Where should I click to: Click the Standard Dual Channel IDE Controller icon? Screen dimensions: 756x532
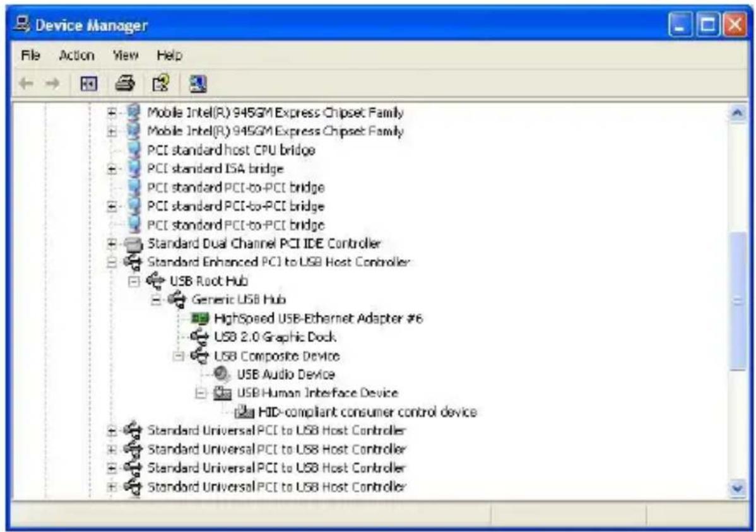pyautogui.click(x=134, y=244)
